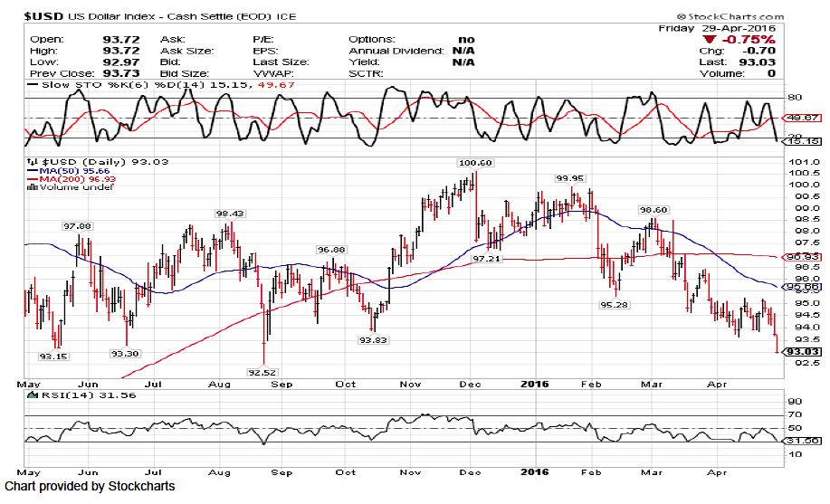Click the 96.88 high price label
The width and height of the screenshot is (830, 504).
click(x=331, y=250)
